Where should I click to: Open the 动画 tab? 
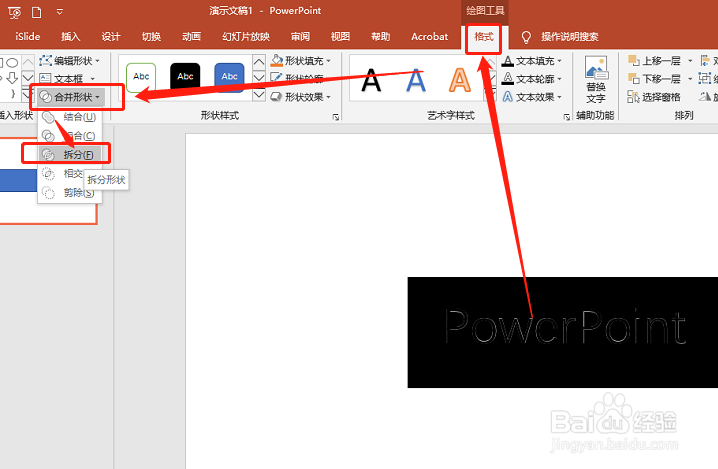[191, 37]
